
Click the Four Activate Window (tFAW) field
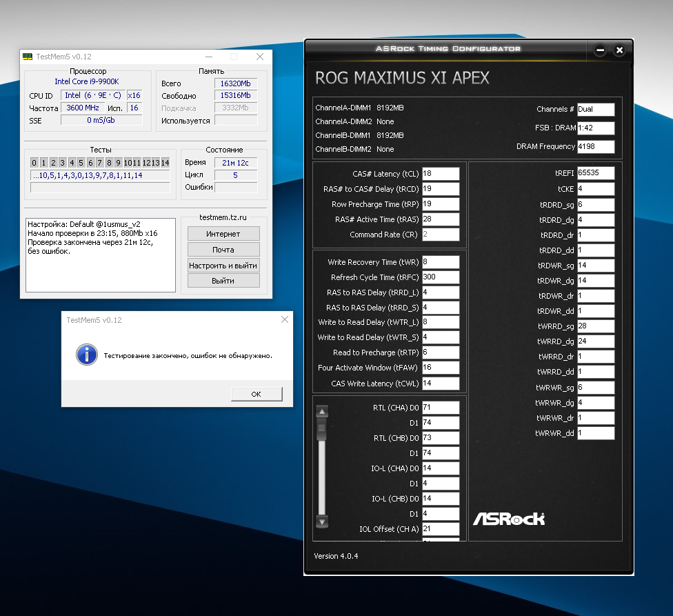[x=441, y=368]
